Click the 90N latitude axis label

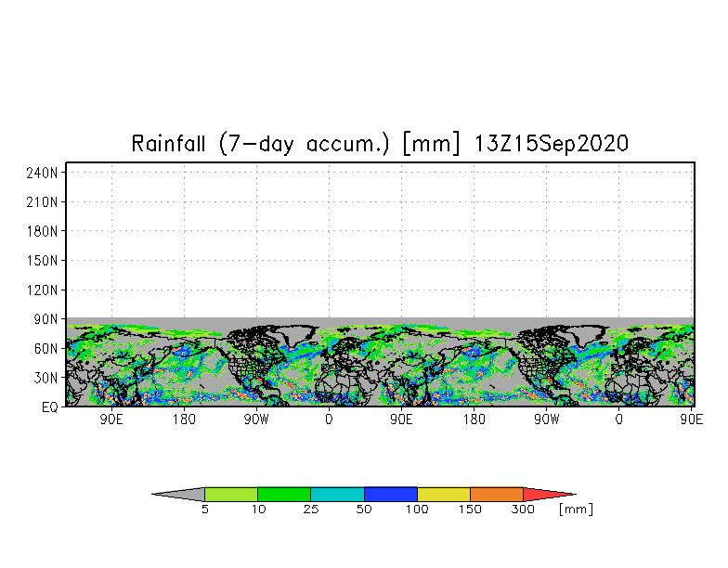[x=46, y=319]
